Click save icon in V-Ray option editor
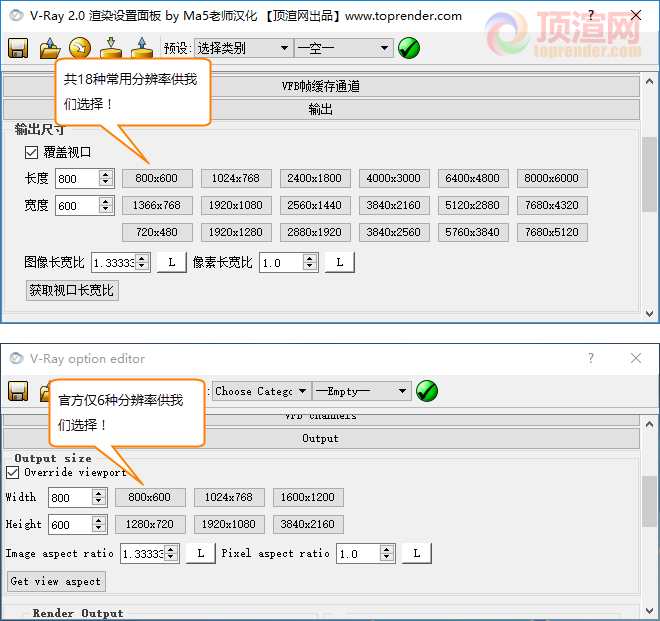The width and height of the screenshot is (660, 621). point(18,391)
